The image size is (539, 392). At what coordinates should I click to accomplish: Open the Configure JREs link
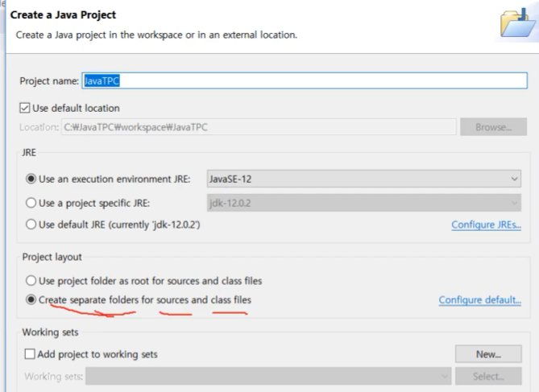pos(486,225)
